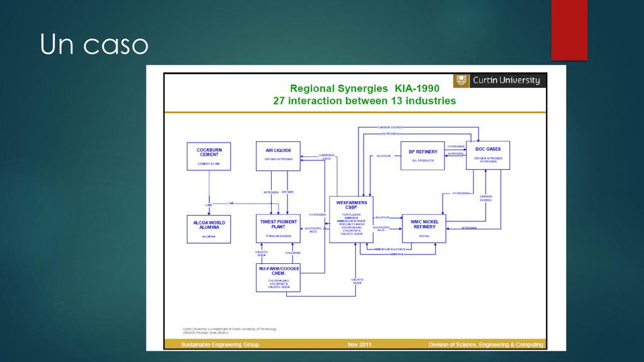This screenshot has width=644, height=362.
Task: Click the Alcoa World Alumina box
Action: (209, 229)
